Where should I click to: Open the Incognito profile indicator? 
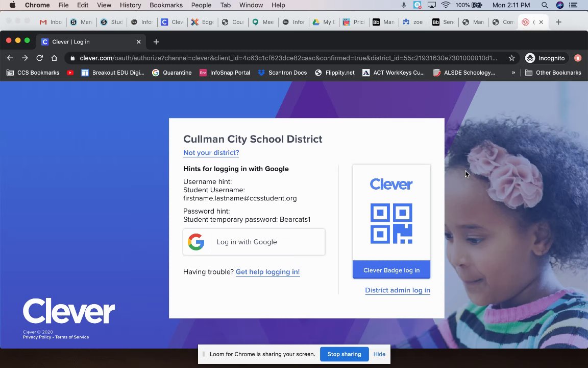[x=546, y=58]
